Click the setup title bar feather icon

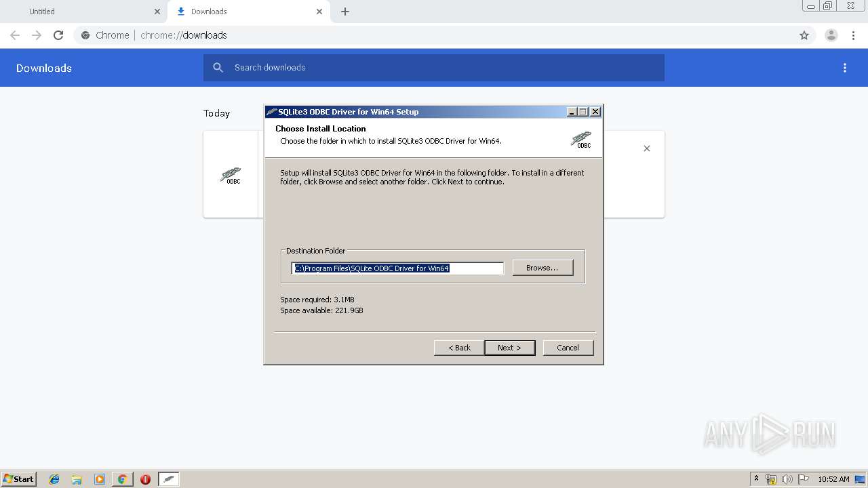(271, 112)
